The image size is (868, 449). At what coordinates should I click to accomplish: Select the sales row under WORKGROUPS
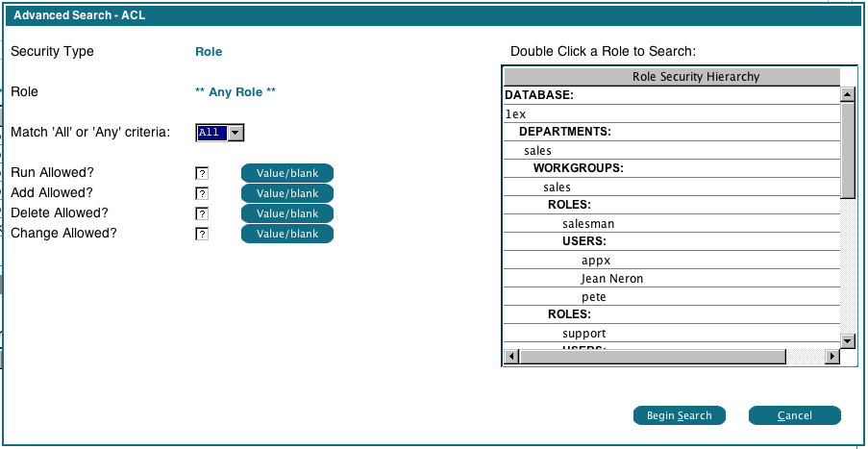point(672,187)
